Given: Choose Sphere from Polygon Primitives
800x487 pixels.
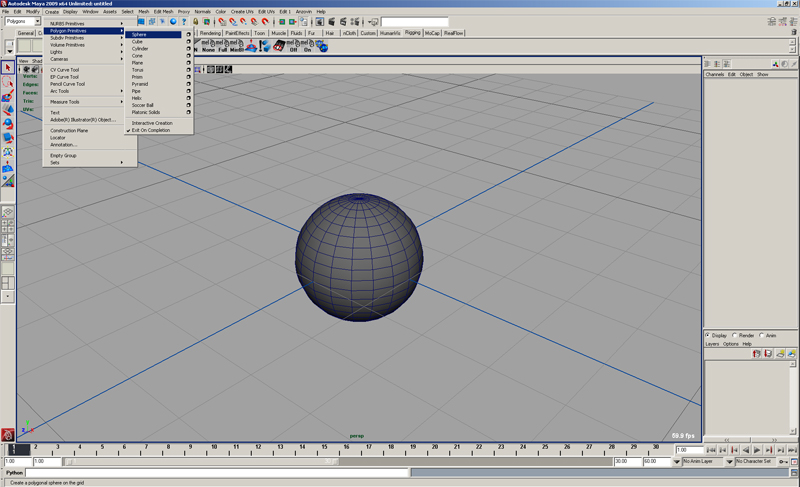Looking at the screenshot, I should [139, 34].
